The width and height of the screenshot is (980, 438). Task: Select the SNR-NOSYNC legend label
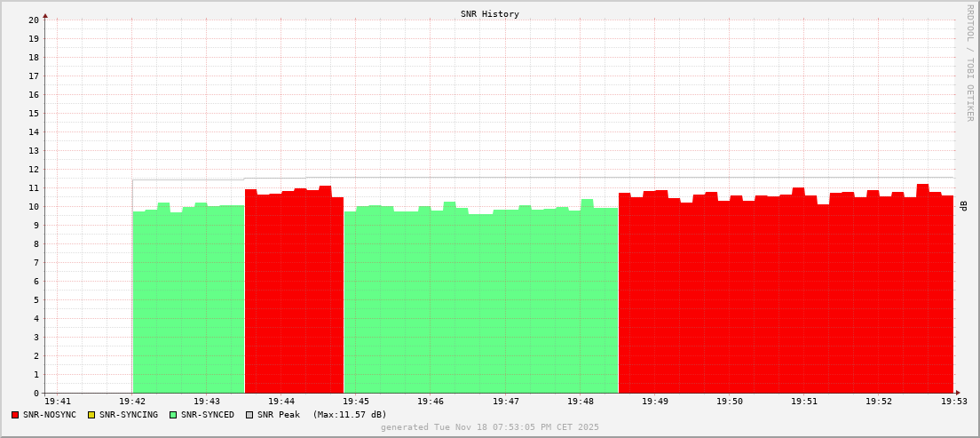(x=50, y=415)
